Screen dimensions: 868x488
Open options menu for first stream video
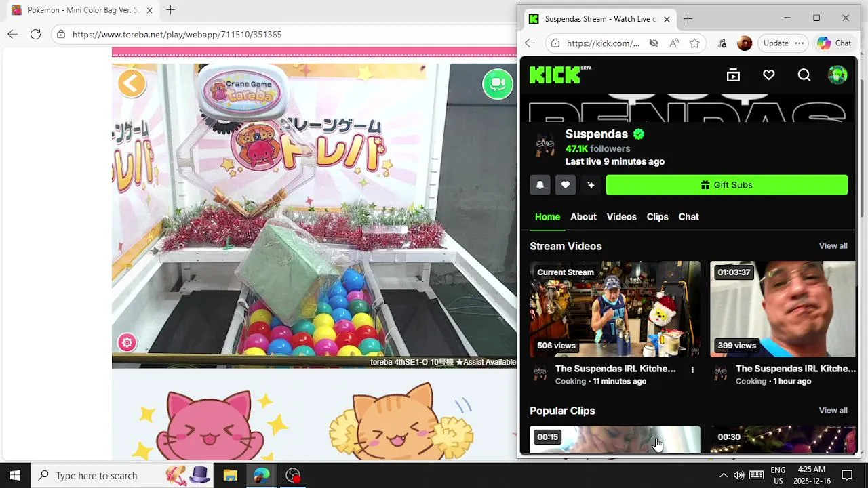point(692,370)
